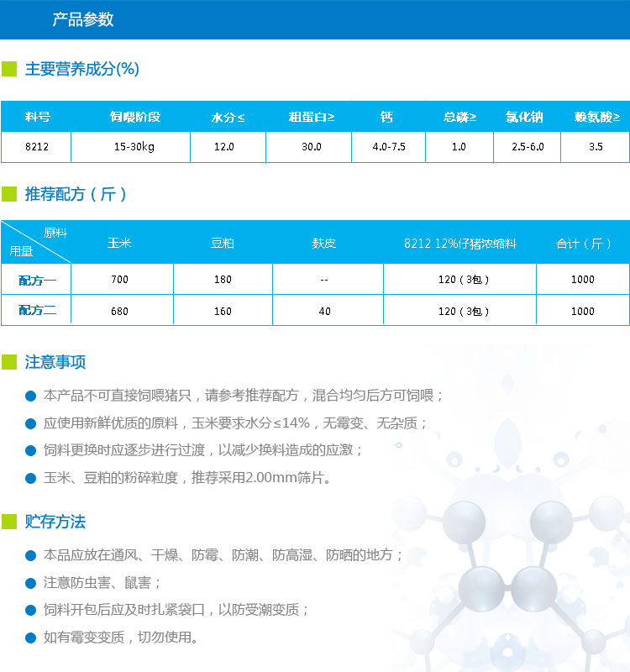The height and width of the screenshot is (672, 630).
Task: Select the 8212 product number cell
Action: pyautogui.click(x=36, y=147)
